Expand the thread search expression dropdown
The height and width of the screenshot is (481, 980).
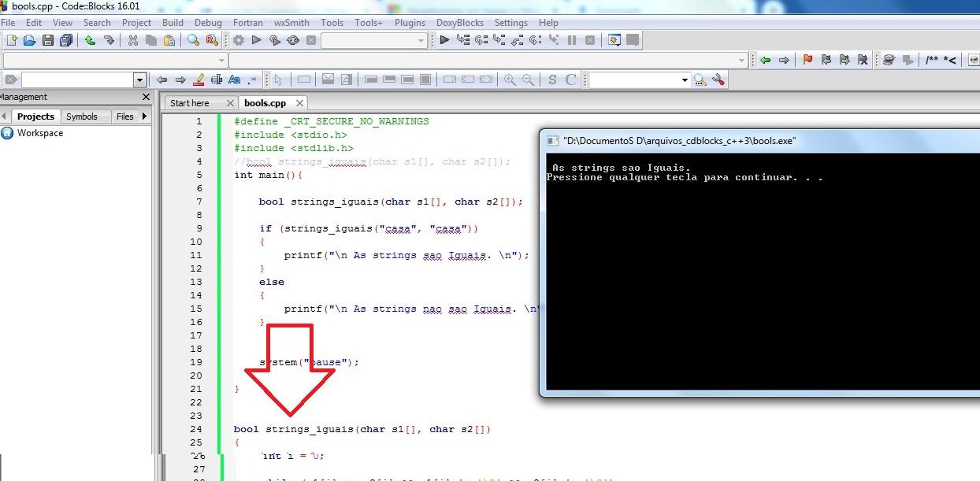tap(685, 80)
